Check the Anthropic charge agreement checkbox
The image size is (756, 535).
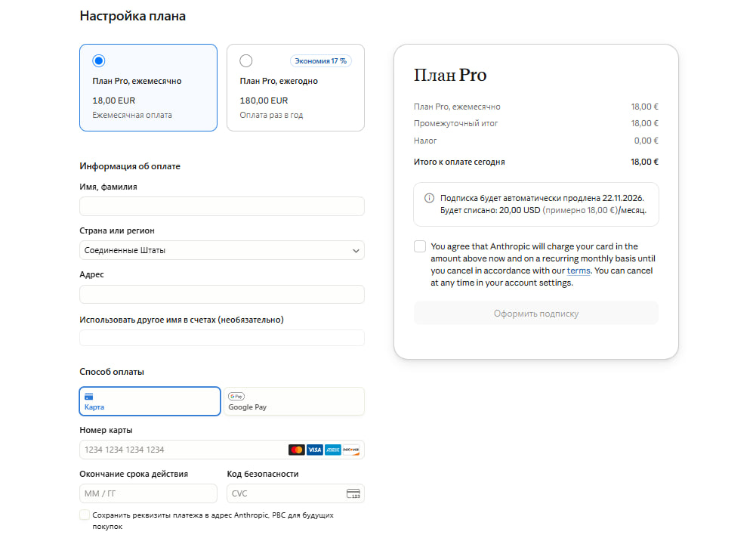tap(420, 246)
